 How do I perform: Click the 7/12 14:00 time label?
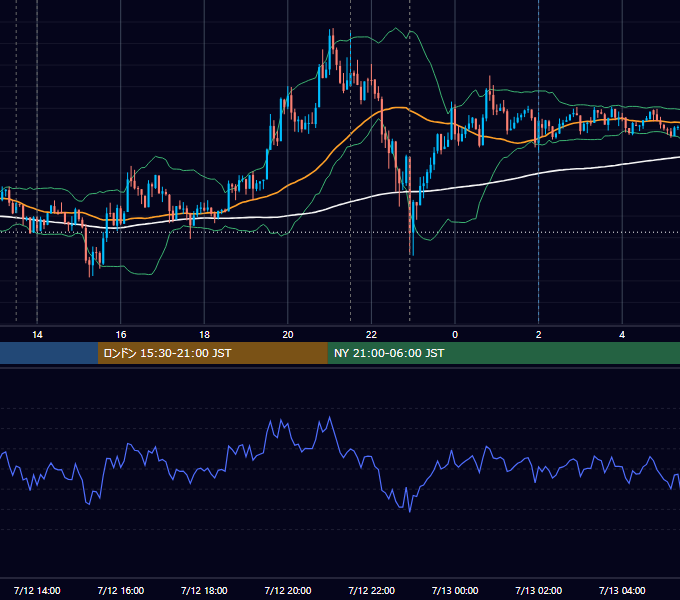[37, 590]
